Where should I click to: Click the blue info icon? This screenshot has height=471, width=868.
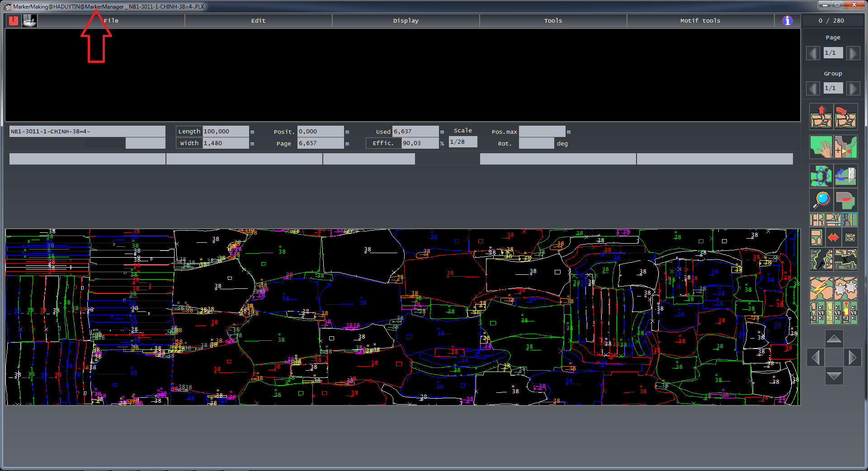[787, 21]
